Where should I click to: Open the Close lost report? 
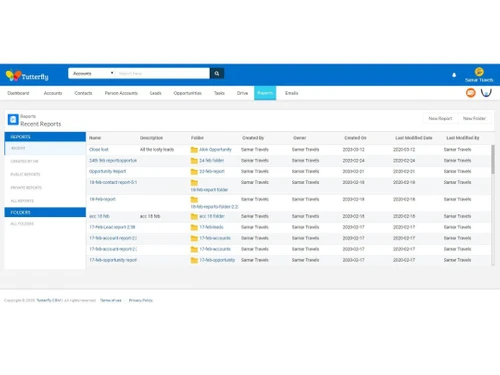pyautogui.click(x=99, y=150)
